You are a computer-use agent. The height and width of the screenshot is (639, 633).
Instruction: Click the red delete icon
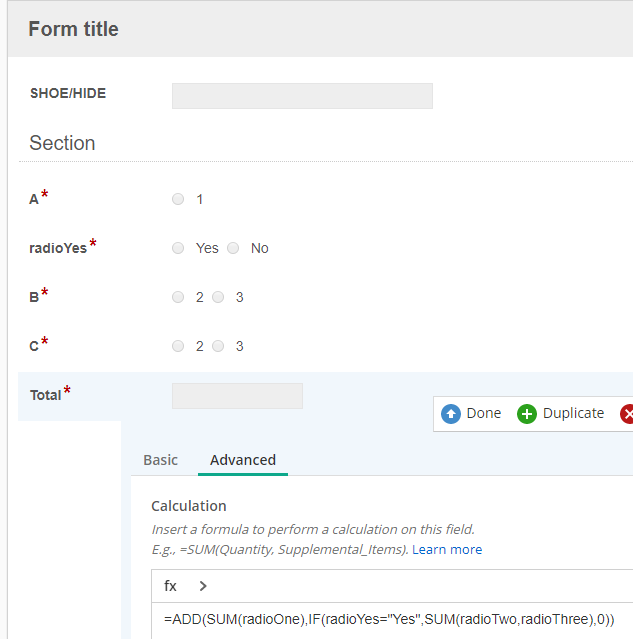627,413
